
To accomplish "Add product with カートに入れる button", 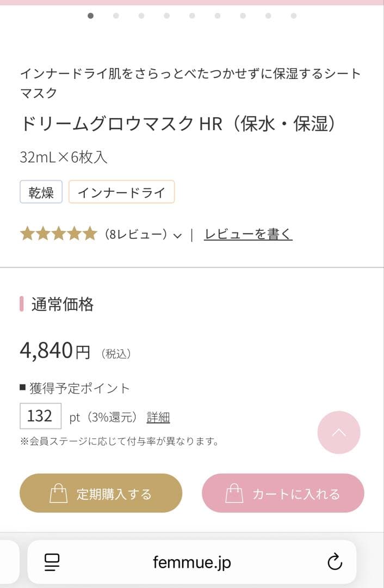I will 283,493.
